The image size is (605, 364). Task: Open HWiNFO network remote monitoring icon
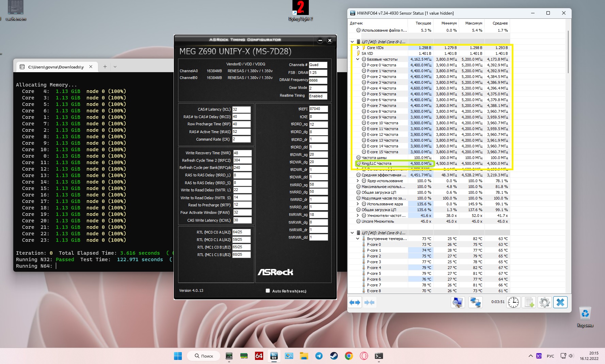[475, 302]
